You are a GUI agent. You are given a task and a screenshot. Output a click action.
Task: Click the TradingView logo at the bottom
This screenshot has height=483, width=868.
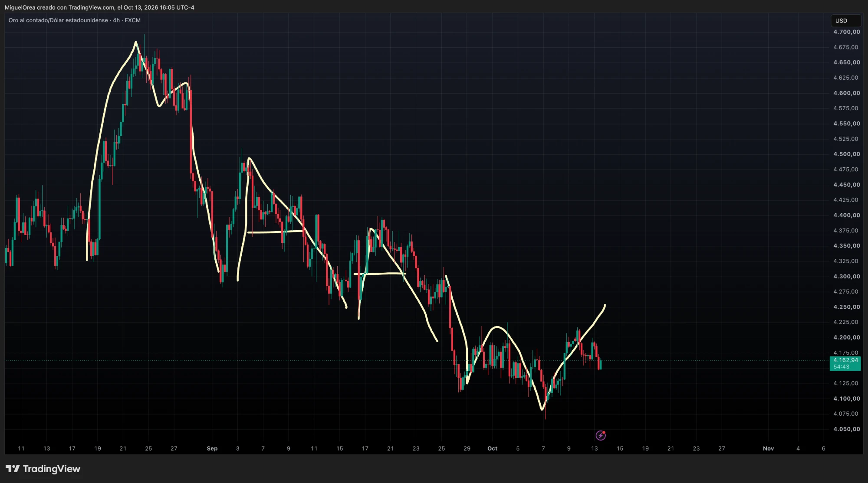pyautogui.click(x=43, y=469)
